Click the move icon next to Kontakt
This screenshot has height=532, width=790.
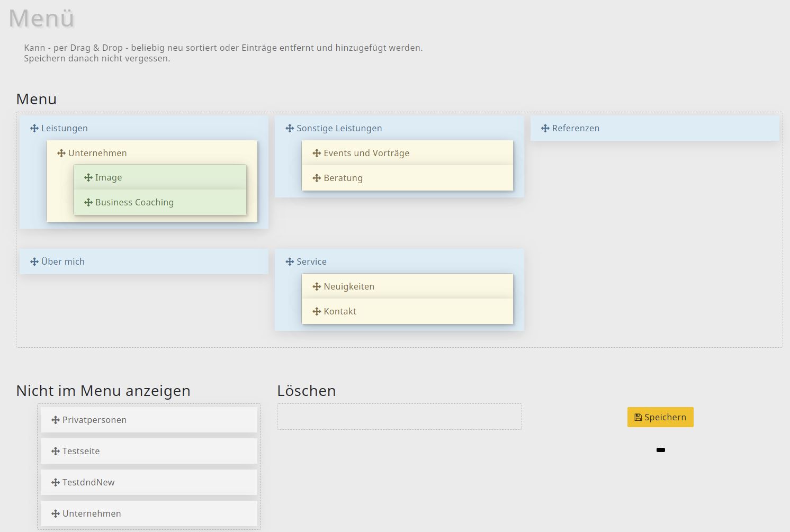[317, 311]
